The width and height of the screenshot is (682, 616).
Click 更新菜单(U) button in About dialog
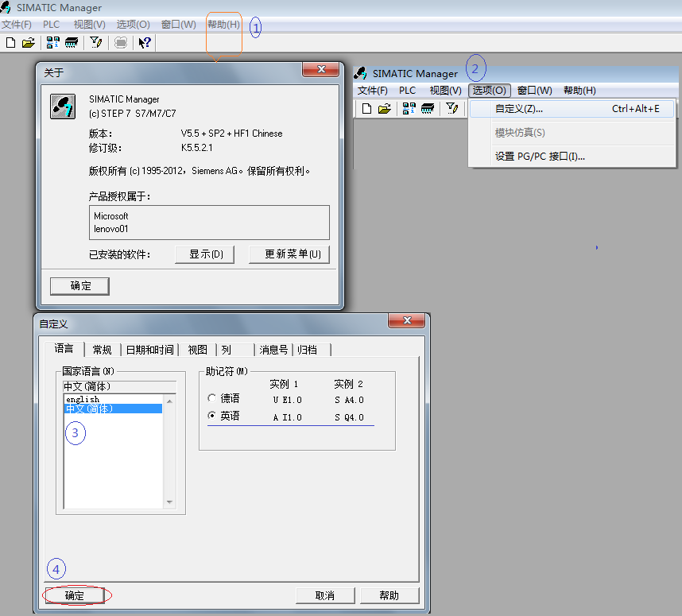coord(289,254)
